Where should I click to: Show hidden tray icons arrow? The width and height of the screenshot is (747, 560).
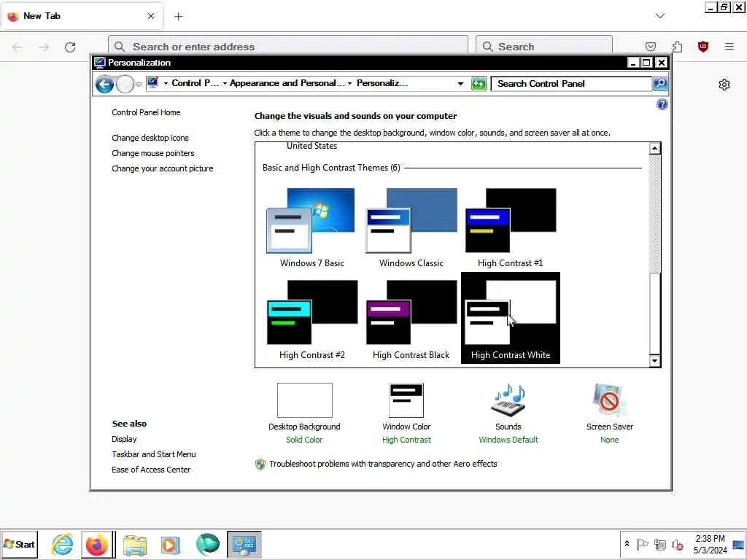(627, 544)
